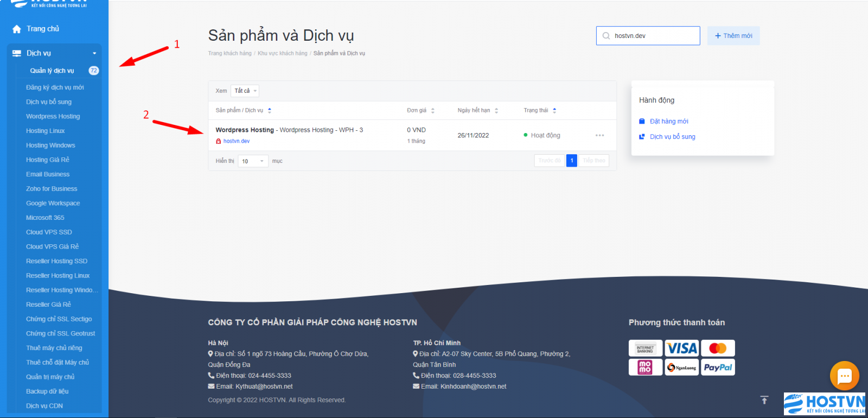Click the Mastercard payment logo
This screenshot has width=868, height=418.
[x=718, y=348]
